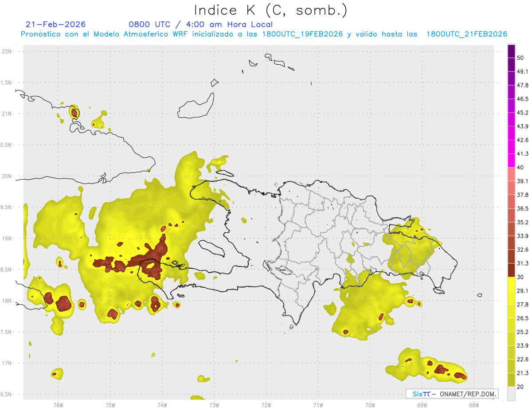Viewport: 532px width, 411px height.
Task: Select the longitude axis label "75W"
Action: 110,405
